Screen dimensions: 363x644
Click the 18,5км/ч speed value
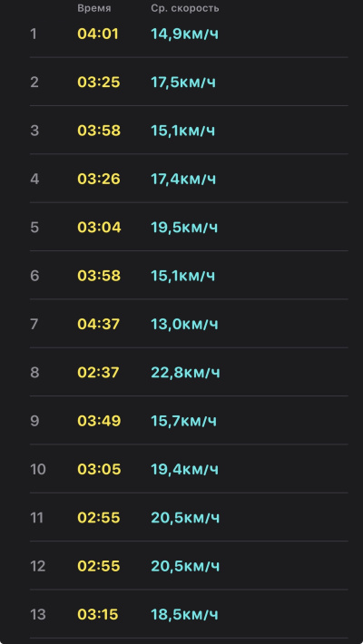pos(184,615)
